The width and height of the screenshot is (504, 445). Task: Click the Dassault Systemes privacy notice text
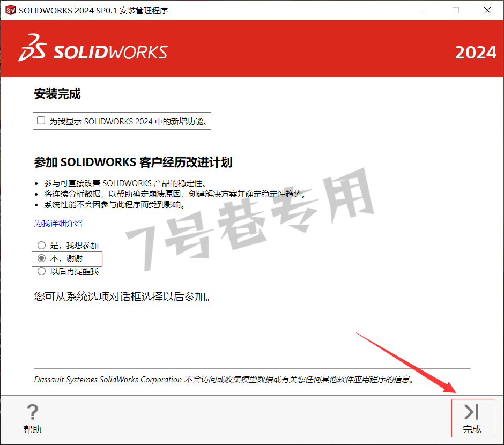point(224,380)
